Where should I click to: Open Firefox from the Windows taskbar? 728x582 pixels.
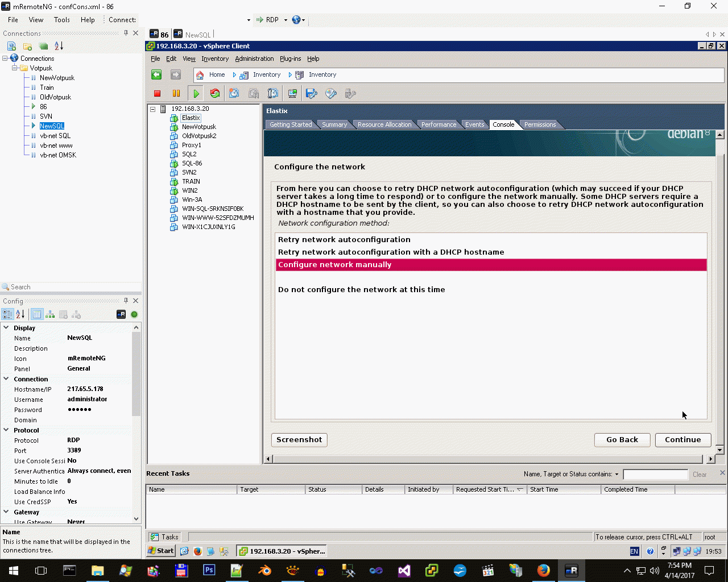pos(544,570)
